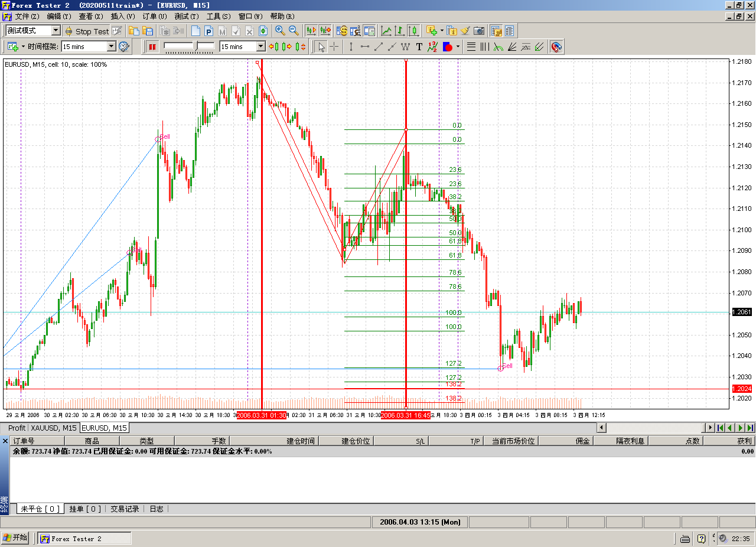Click the Forex Tester 2 taskbar button
Screen dimensions: 756x547
pyautogui.click(x=84, y=538)
